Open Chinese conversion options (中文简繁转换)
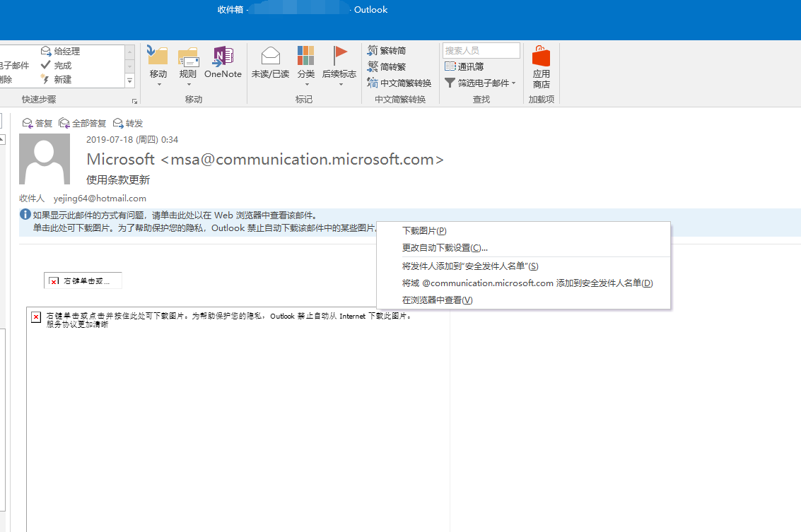 pos(399,83)
